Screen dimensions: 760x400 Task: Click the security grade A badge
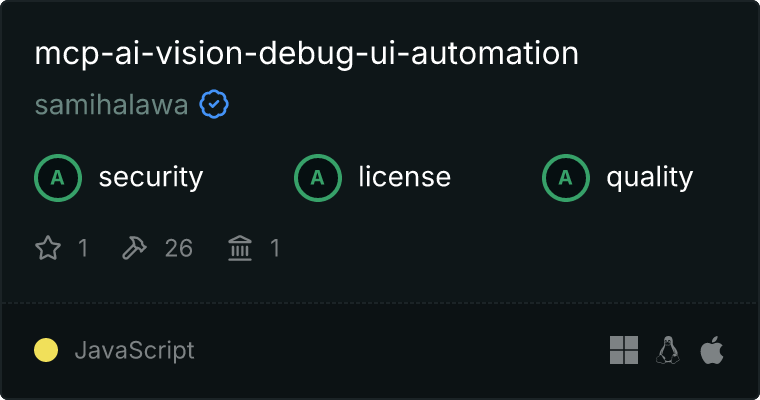(58, 178)
